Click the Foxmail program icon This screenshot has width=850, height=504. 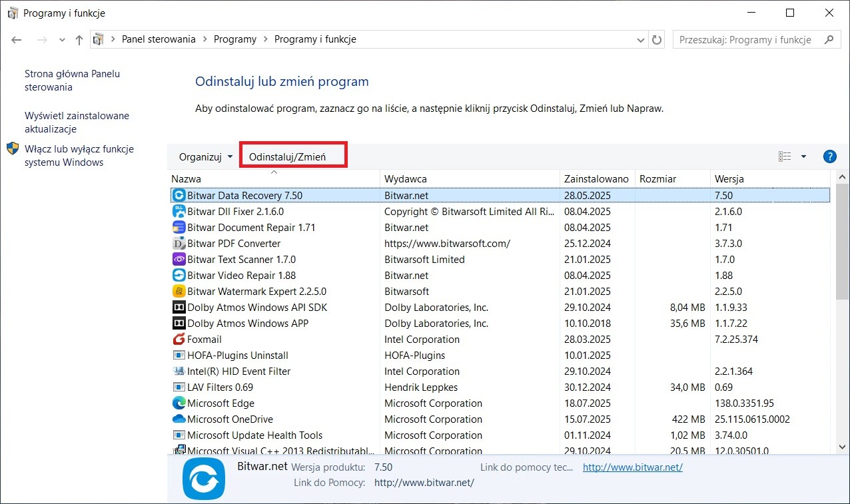click(x=179, y=339)
